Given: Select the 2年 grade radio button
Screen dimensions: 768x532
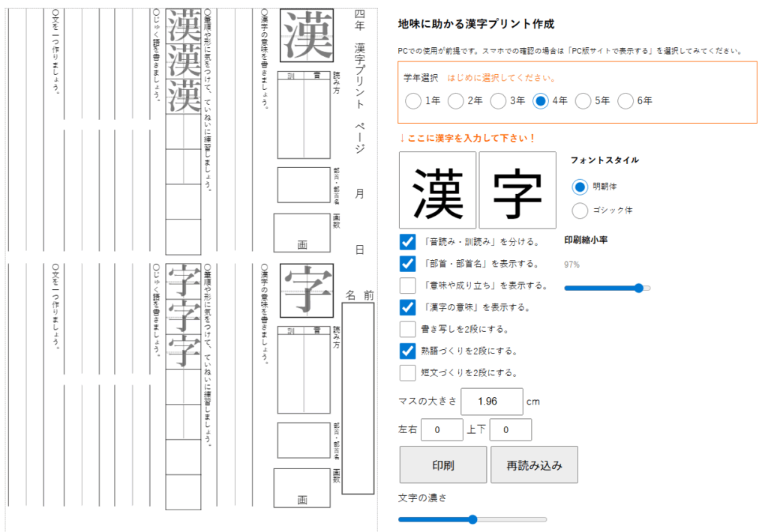Looking at the screenshot, I should [x=456, y=101].
